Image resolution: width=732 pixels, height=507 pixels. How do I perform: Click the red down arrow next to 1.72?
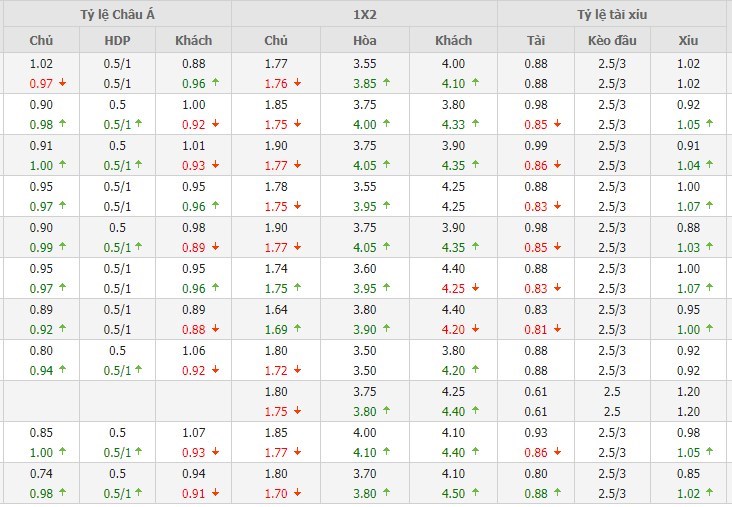(296, 370)
